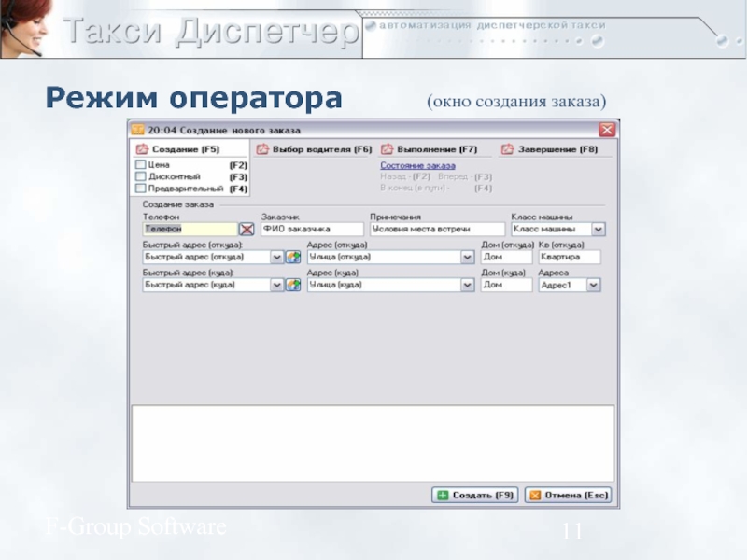Screen dimensions: 747x560
Task: Enable the Цена checkbox
Action: tap(141, 164)
